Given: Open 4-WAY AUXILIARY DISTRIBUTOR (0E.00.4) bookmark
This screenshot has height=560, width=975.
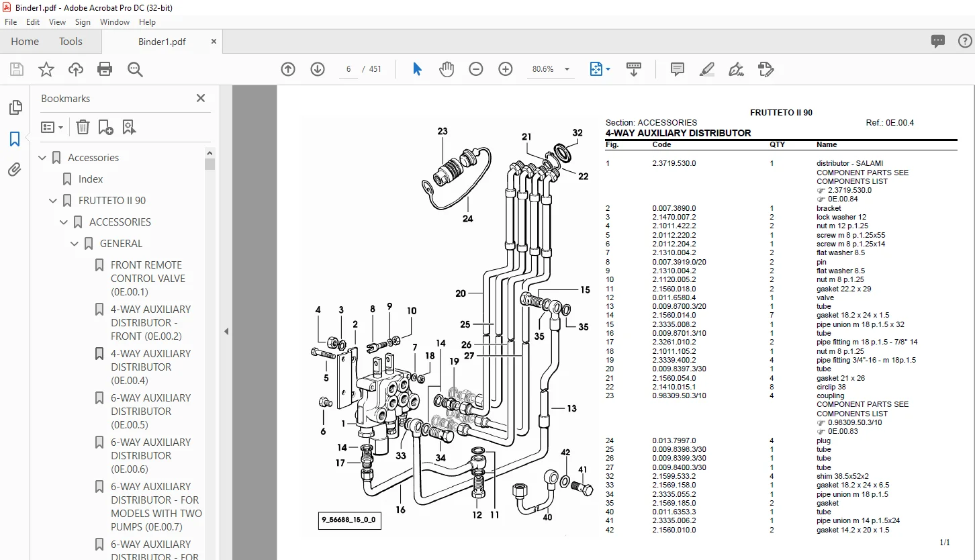Looking at the screenshot, I should click(150, 367).
